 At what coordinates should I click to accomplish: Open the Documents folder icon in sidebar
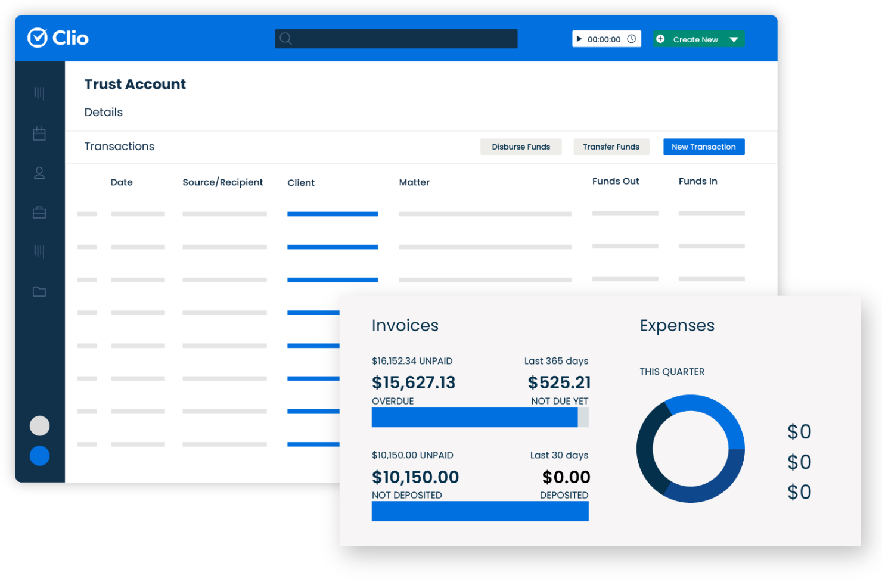(39, 291)
